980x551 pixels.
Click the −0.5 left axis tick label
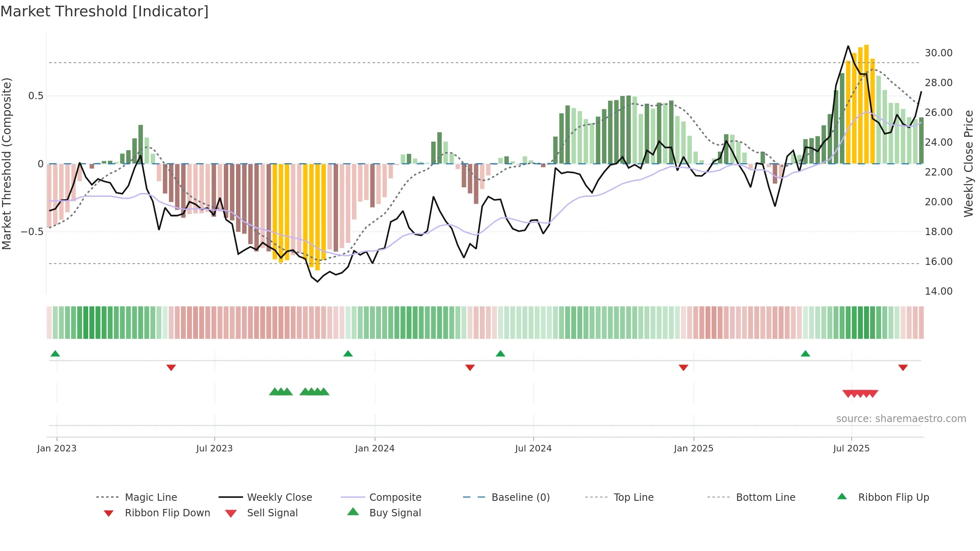32,231
